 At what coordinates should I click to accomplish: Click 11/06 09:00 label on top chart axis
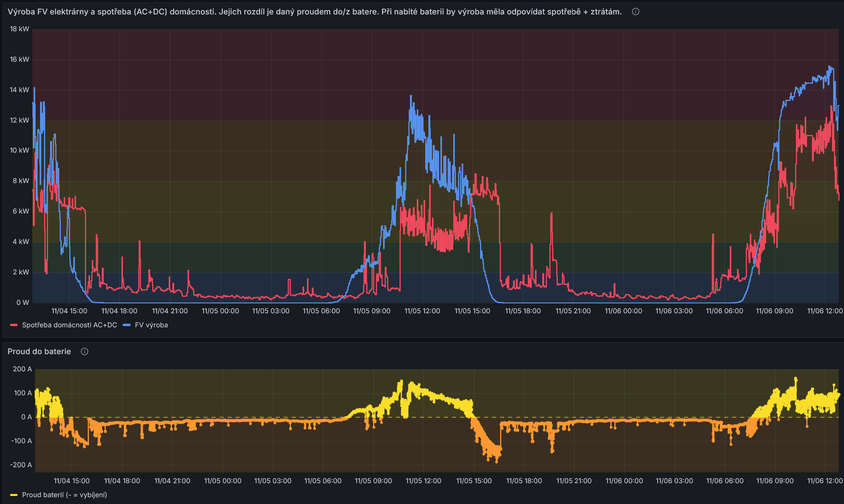774,311
